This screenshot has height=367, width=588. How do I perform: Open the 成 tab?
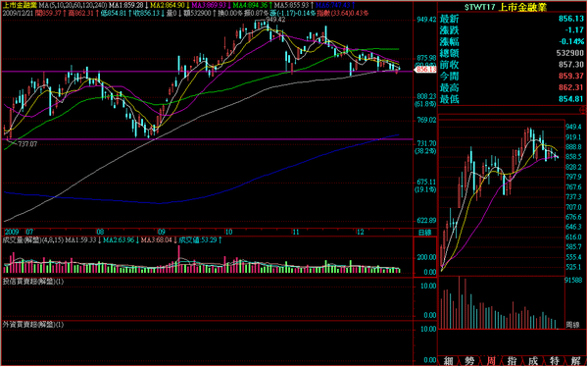pos(533,361)
